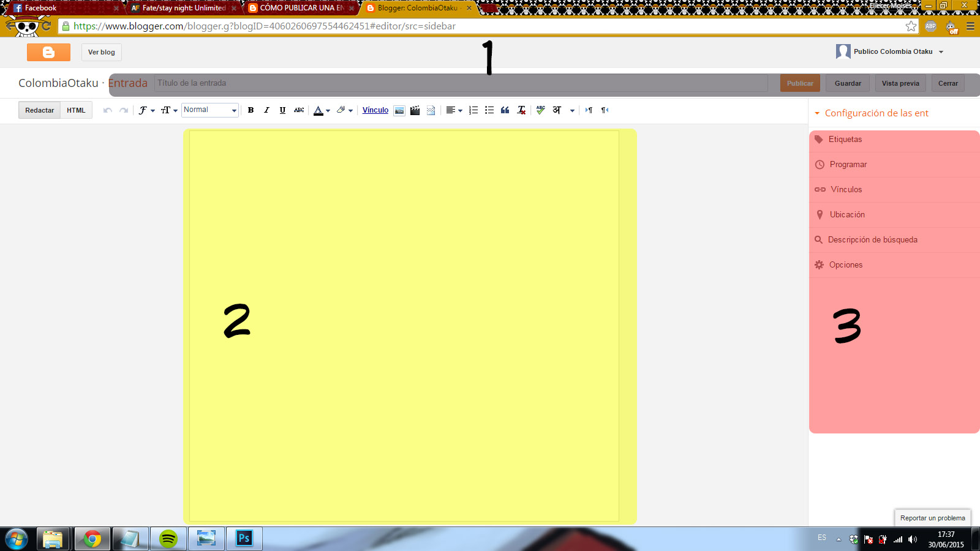
Task: Click the Publicar button
Action: (800, 83)
